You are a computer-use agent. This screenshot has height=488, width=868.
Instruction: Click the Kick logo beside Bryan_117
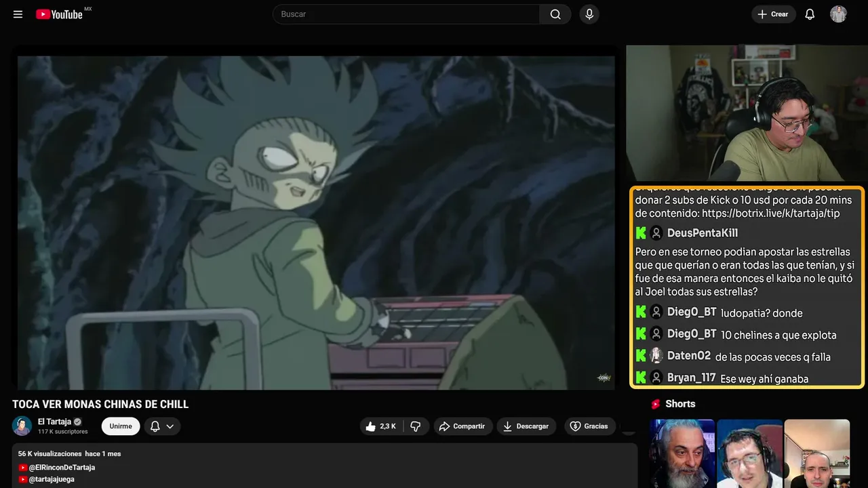[641, 378]
